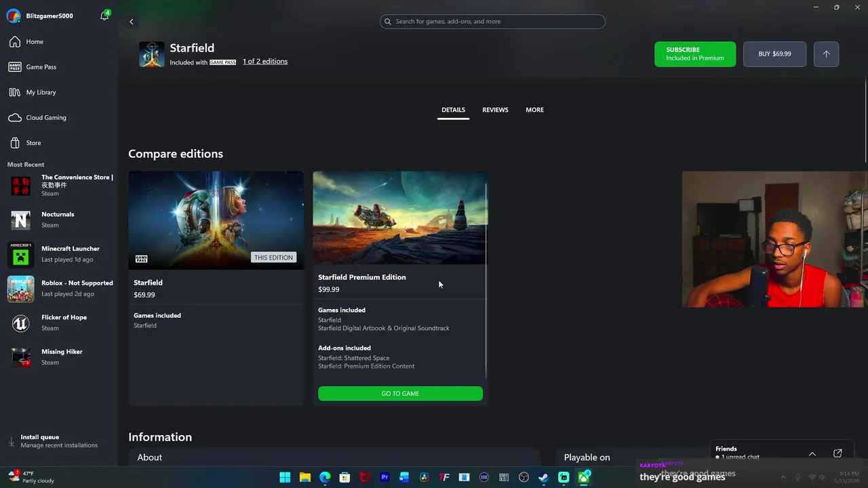Click the Starfield standard edition artwork
The width and height of the screenshot is (868, 488).
pos(216,220)
